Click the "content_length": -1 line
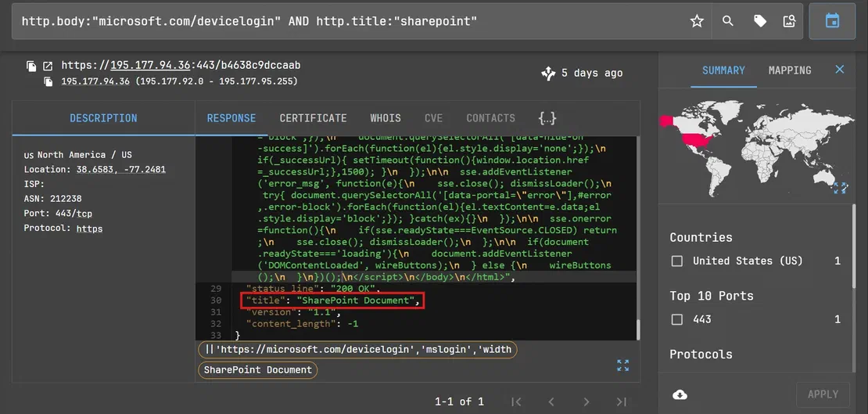Image resolution: width=868 pixels, height=414 pixels. 303,324
